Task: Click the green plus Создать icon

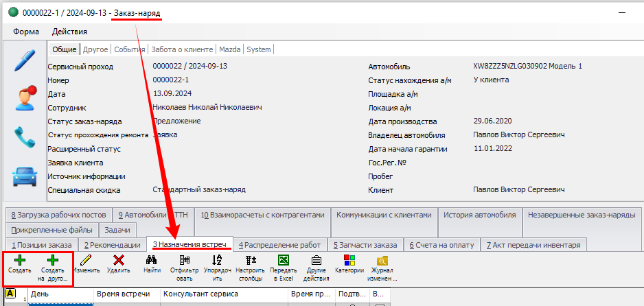Action: pos(19,261)
